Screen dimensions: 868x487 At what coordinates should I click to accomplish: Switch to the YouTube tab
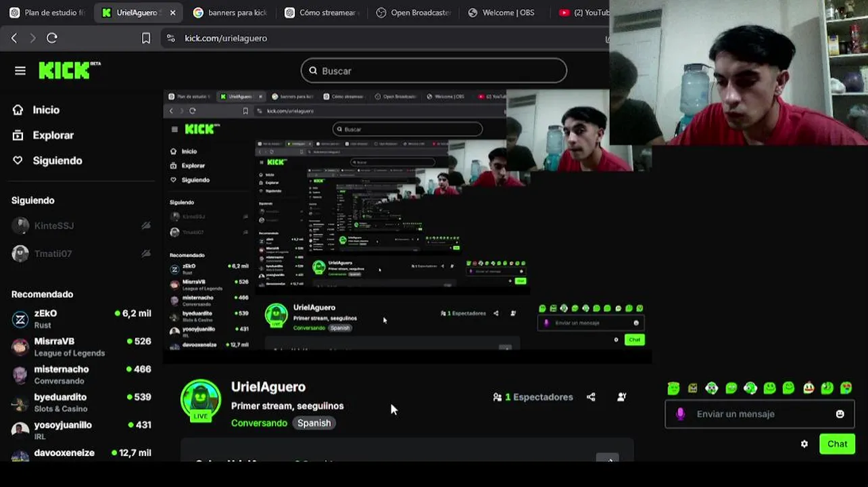click(x=583, y=12)
